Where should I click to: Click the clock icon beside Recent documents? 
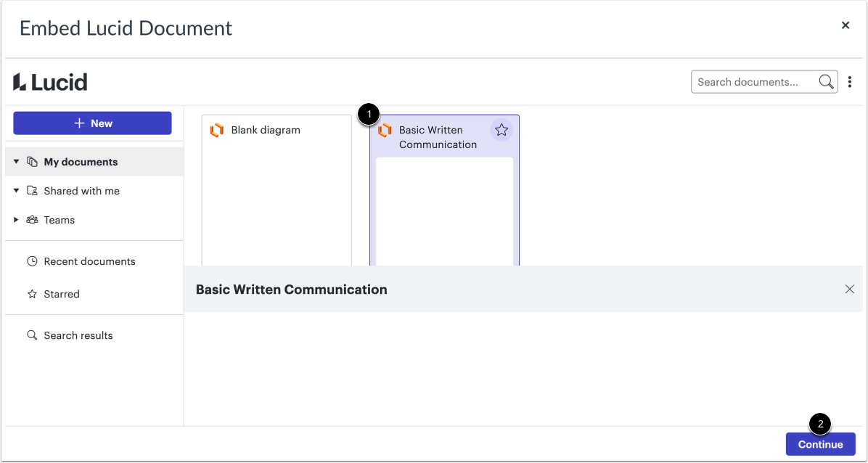31,261
